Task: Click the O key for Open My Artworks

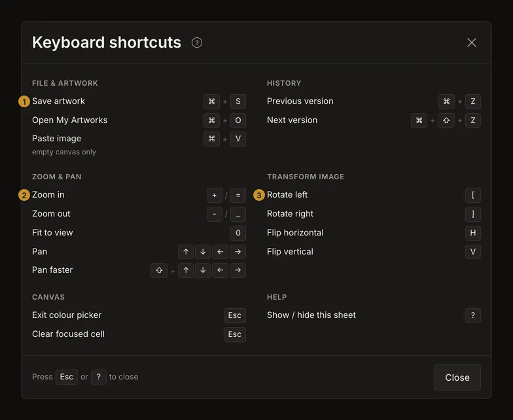Action: [238, 120]
